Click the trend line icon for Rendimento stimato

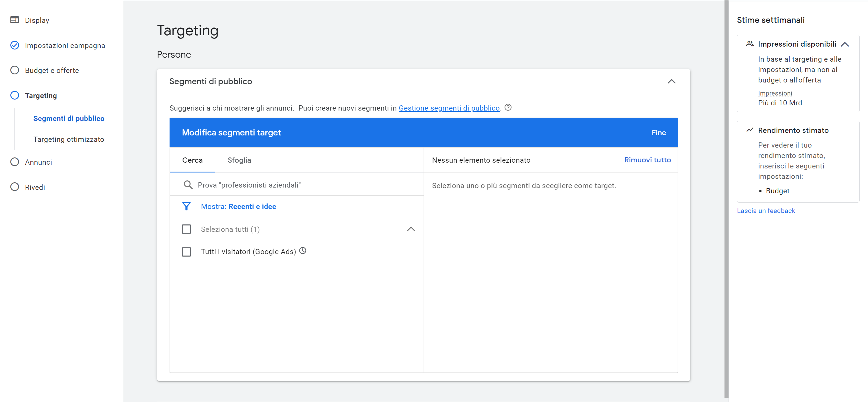[749, 130]
